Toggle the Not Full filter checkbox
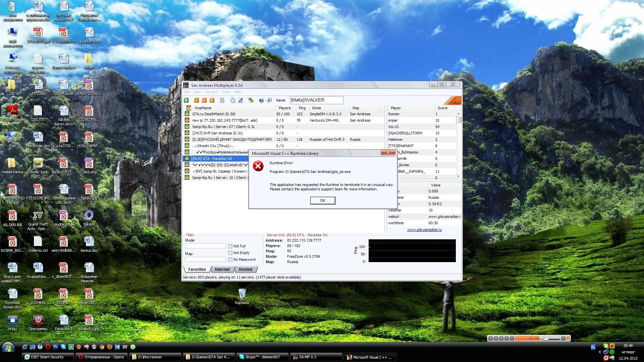The width and height of the screenshot is (644, 362). tap(230, 246)
